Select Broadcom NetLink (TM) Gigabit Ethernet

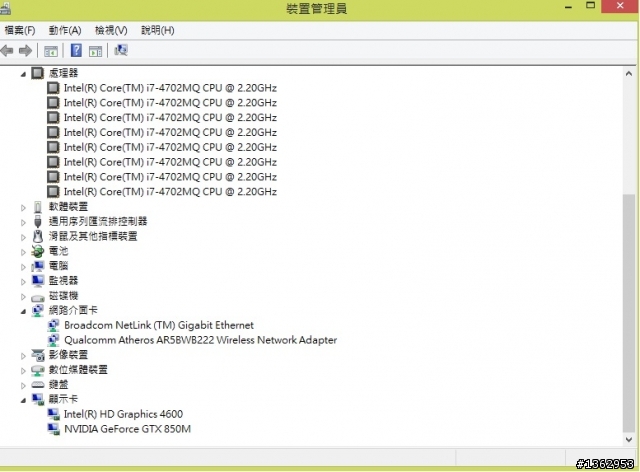159,325
